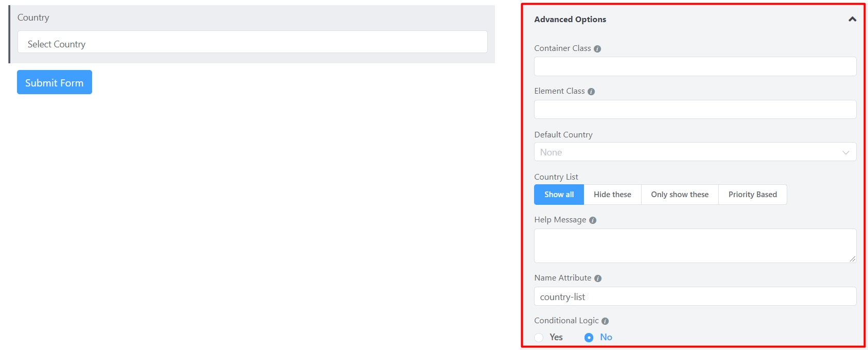Click into the Element Class text box
Image resolution: width=868 pixels, height=350 pixels.
tap(695, 110)
